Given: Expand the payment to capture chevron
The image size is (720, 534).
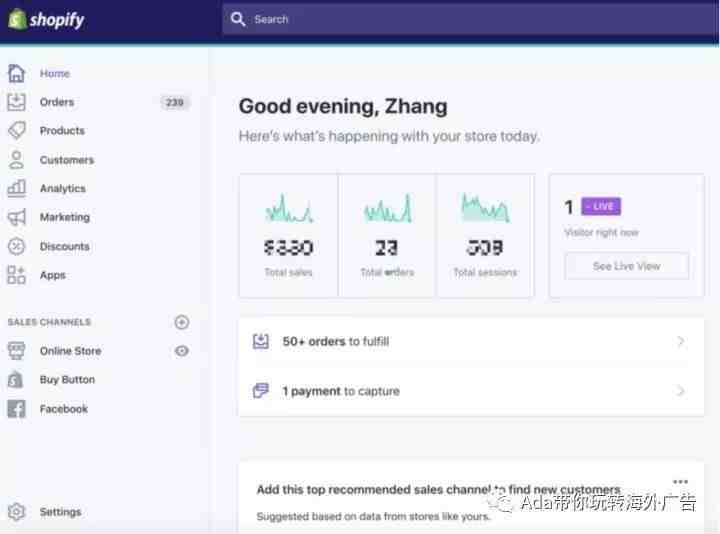Looking at the screenshot, I should point(681,391).
